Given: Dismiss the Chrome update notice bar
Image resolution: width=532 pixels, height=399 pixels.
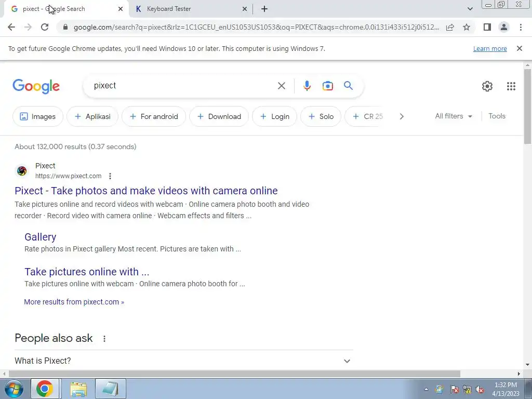Looking at the screenshot, I should tap(519, 48).
